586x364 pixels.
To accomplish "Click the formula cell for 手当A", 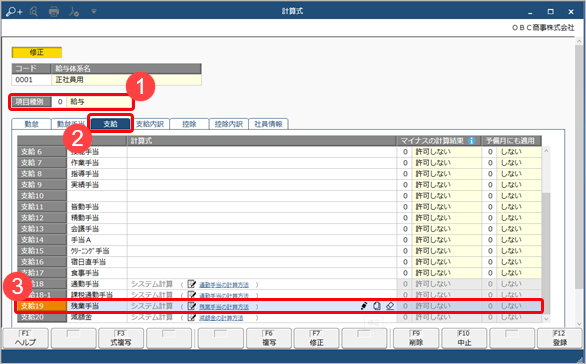I will tap(262, 240).
